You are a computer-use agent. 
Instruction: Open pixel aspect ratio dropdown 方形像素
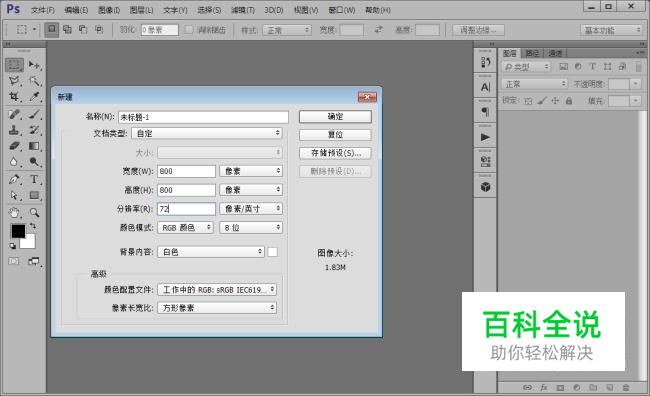click(217, 308)
